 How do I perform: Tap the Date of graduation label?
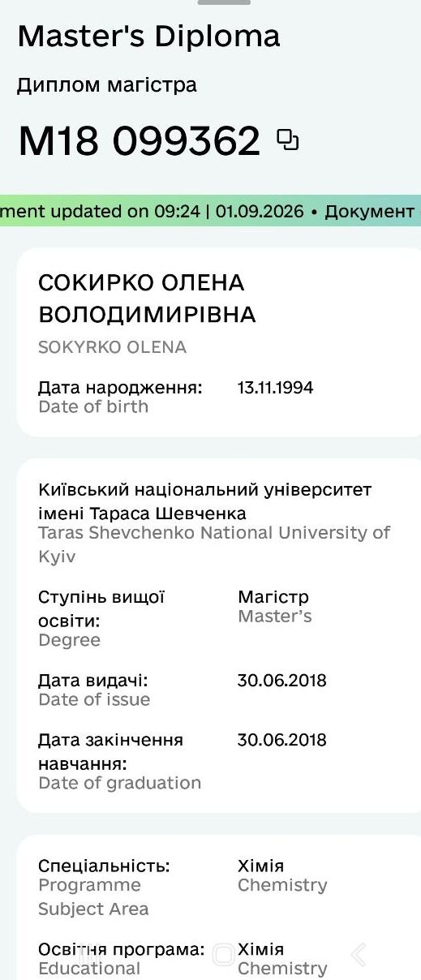pyautogui.click(x=120, y=783)
